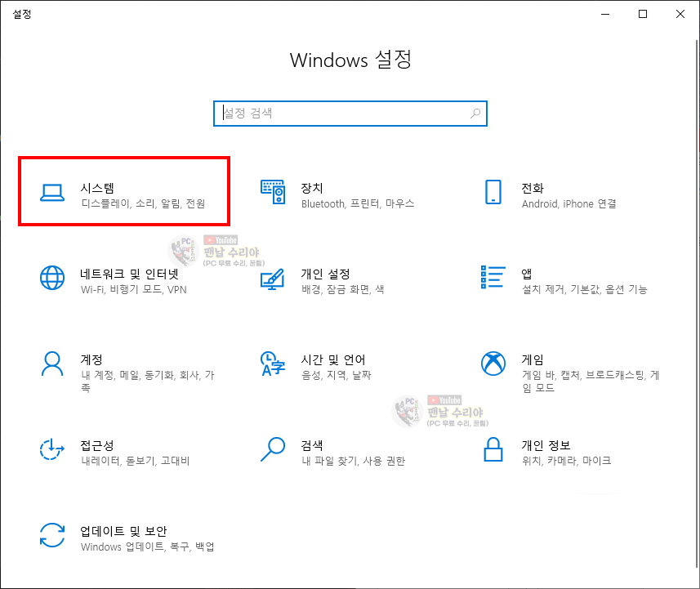The height and width of the screenshot is (589, 700).
Task: Open 네트워크 및 인터넷 title
Action: coord(130,274)
